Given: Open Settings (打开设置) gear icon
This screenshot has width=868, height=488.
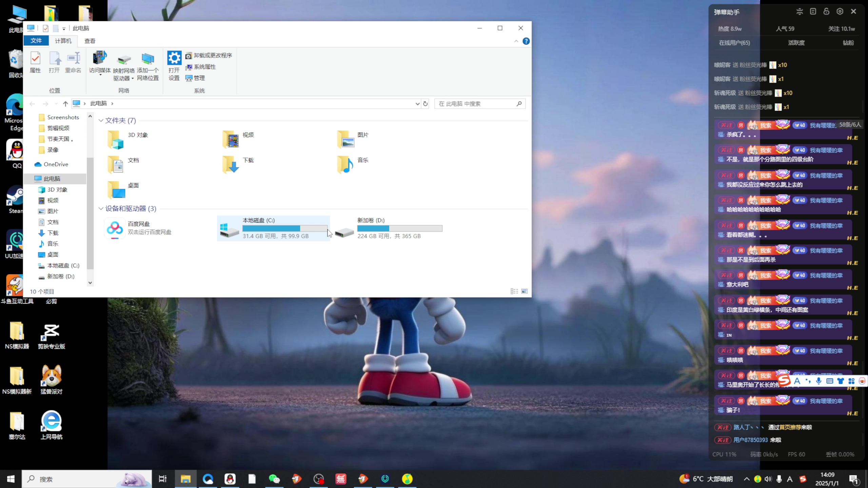Looking at the screenshot, I should tap(174, 66).
